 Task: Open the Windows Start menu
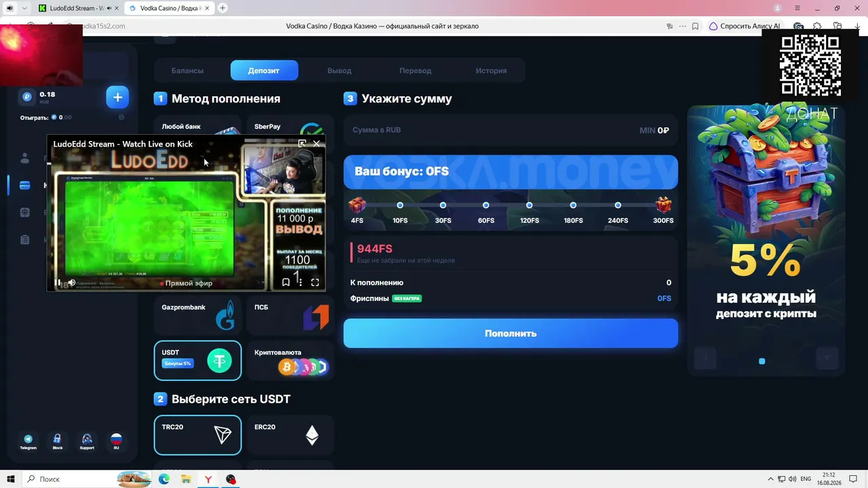point(11,479)
